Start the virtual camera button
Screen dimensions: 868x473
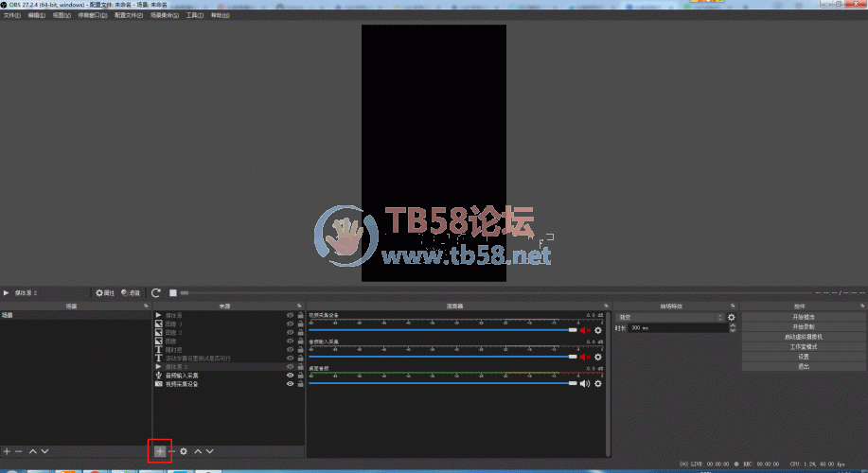pos(804,337)
